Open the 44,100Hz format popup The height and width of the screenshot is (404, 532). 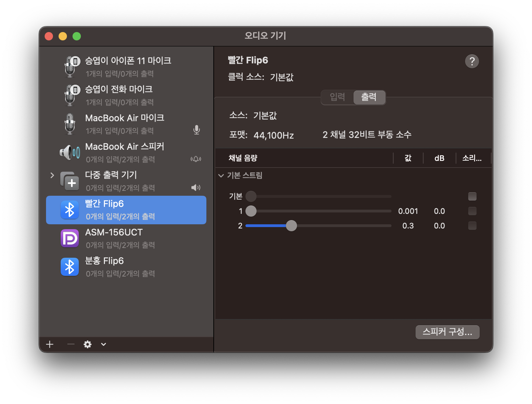tap(274, 135)
